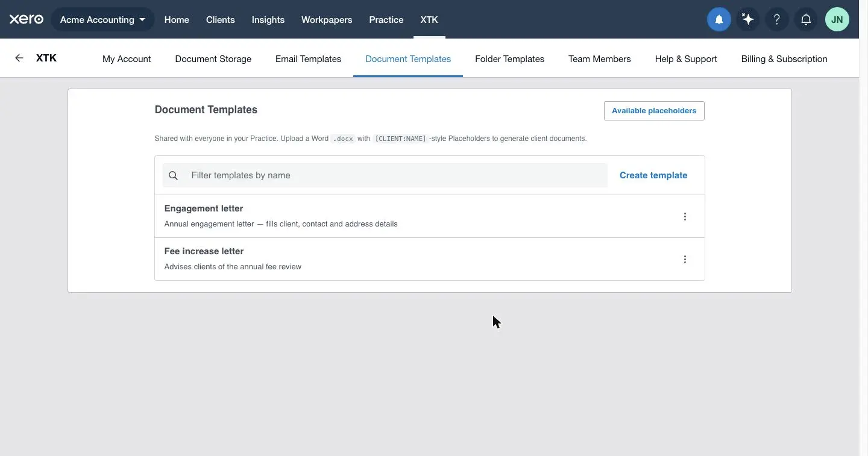Open the outlined bell notifications icon
Image resolution: width=868 pixels, height=456 pixels.
click(805, 20)
